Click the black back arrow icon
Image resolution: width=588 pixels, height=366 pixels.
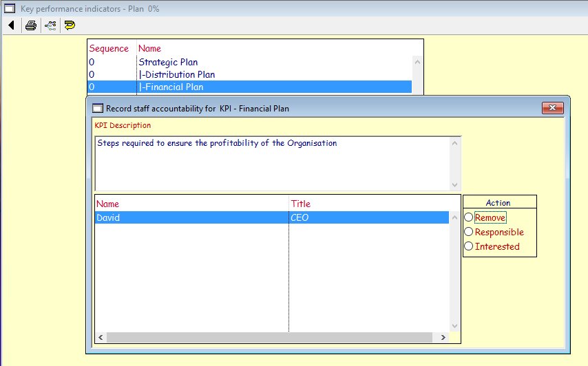click(x=12, y=25)
